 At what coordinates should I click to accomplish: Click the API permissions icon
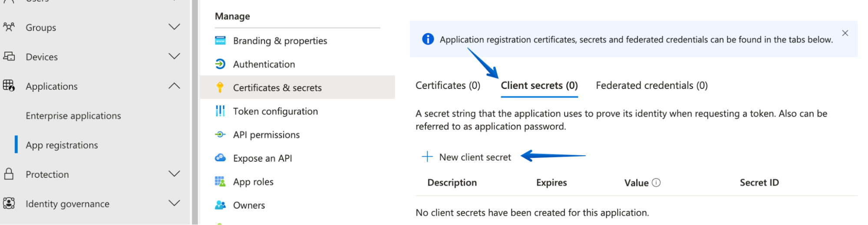[220, 134]
